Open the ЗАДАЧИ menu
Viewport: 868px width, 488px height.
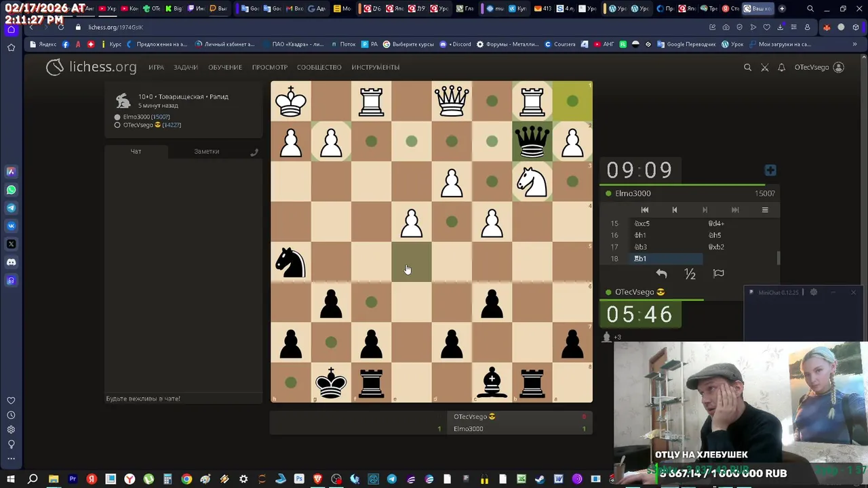pos(185,67)
